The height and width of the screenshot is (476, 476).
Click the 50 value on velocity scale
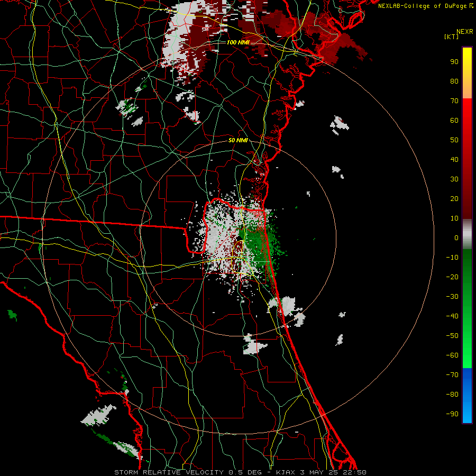(x=454, y=140)
